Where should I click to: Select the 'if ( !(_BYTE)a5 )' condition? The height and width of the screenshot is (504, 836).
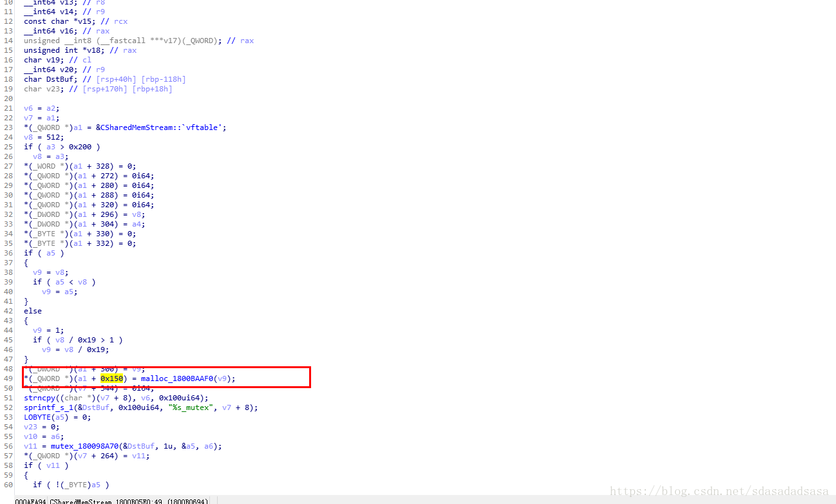pyautogui.click(x=71, y=485)
